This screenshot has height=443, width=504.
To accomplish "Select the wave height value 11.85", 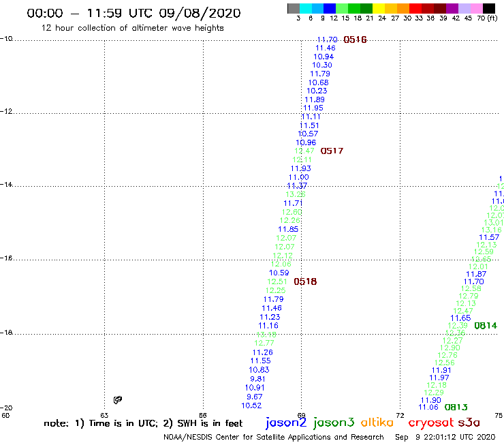I will 288,230.
